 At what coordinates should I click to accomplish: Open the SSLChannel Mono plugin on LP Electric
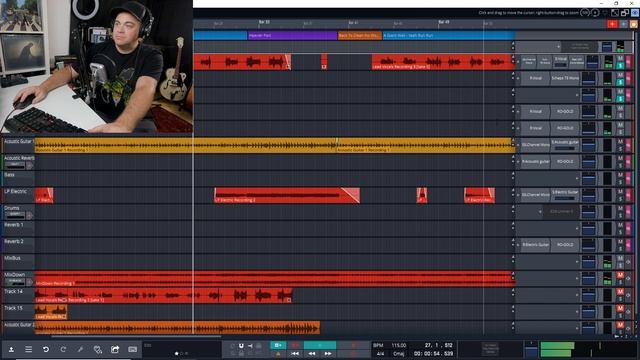(x=536, y=195)
